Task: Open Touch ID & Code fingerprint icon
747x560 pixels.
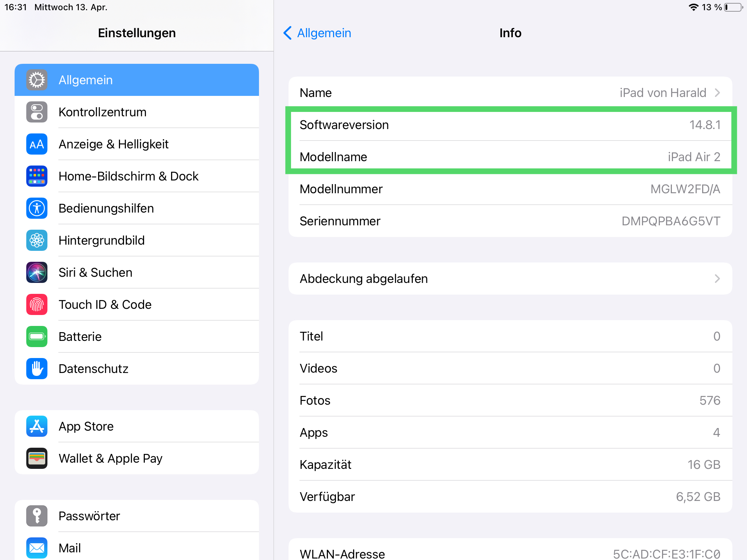Action: pyautogui.click(x=37, y=304)
